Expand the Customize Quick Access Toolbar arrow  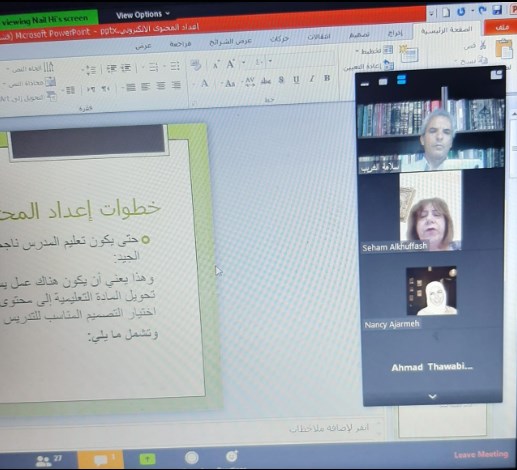pyautogui.click(x=432, y=13)
